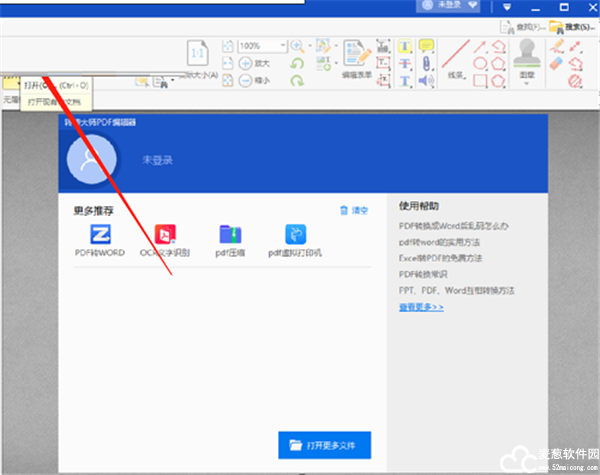Select the magnifier zoom tool
Viewport: 600px width, 475px height.
(x=297, y=46)
